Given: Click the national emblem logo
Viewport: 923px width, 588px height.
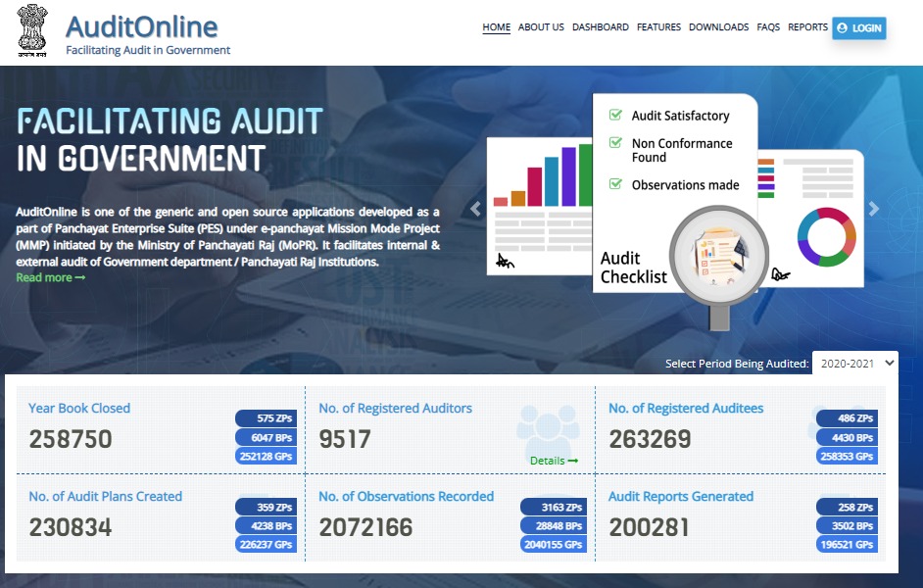Looking at the screenshot, I should 31,30.
